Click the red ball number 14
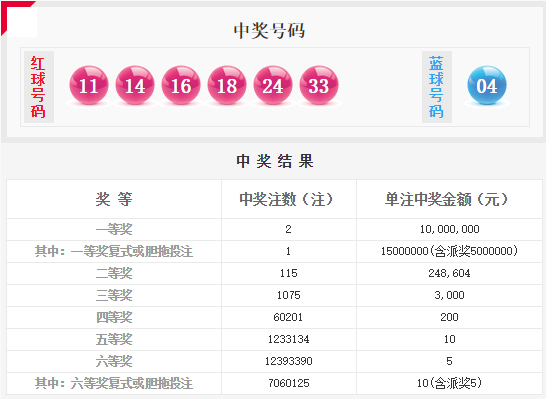The height and width of the screenshot is (399, 546). coord(135,85)
